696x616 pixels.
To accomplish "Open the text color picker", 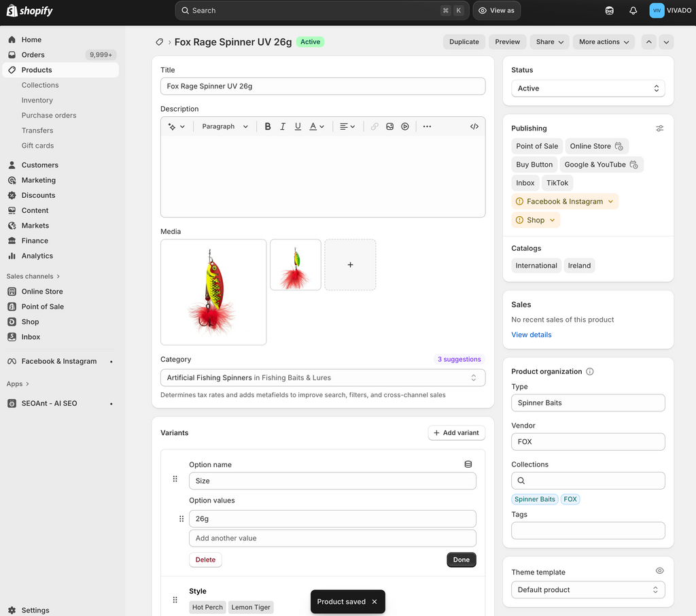I will tap(317, 126).
